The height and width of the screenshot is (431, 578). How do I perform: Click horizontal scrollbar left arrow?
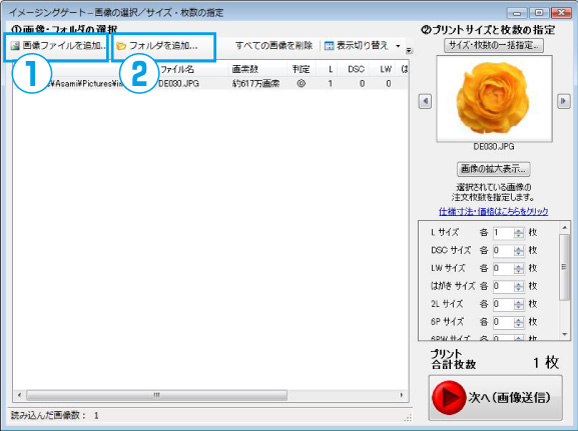19,395
